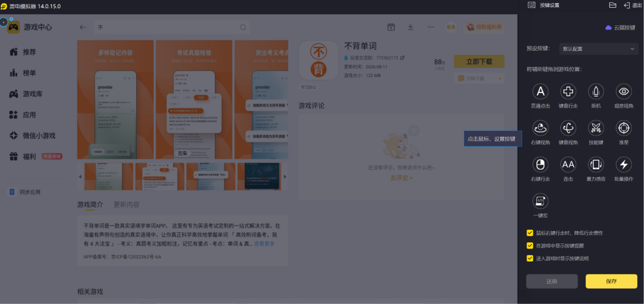Pick the 批量操作 lightning icon
The width and height of the screenshot is (644, 304).
pyautogui.click(x=624, y=164)
